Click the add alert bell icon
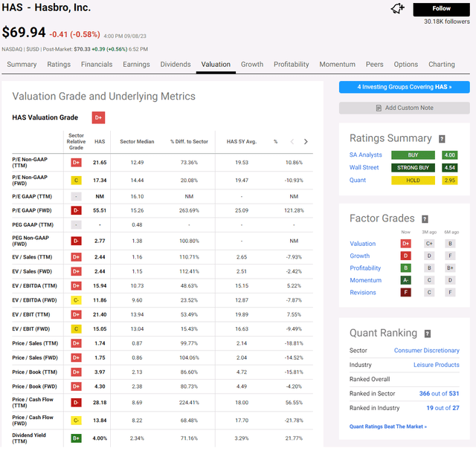Viewport: 476px width, 454px height. tap(398, 8)
